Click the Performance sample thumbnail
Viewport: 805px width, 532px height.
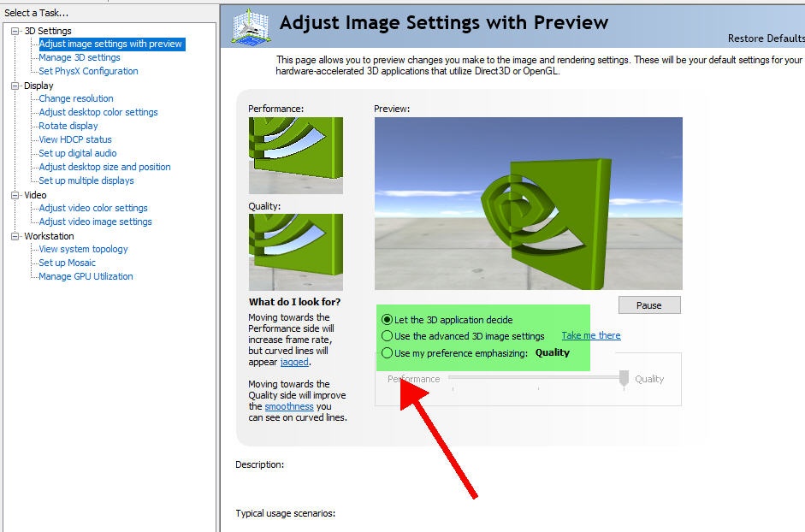tap(296, 155)
